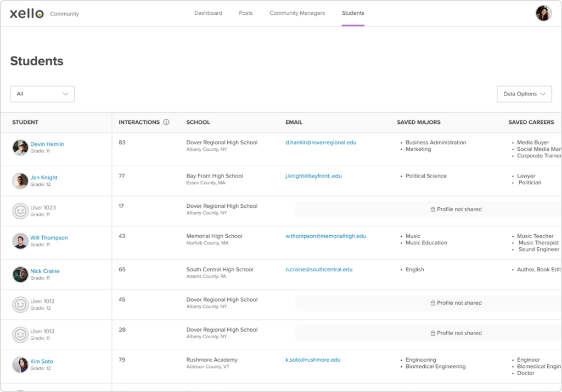This screenshot has height=392, width=562.
Task: Expand the Data Options menu
Action: (x=524, y=94)
